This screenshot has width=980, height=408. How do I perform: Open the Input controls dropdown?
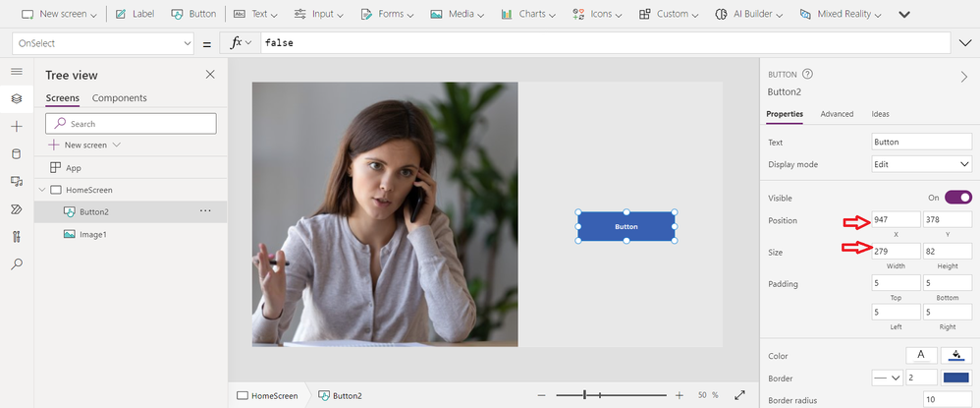(x=319, y=14)
